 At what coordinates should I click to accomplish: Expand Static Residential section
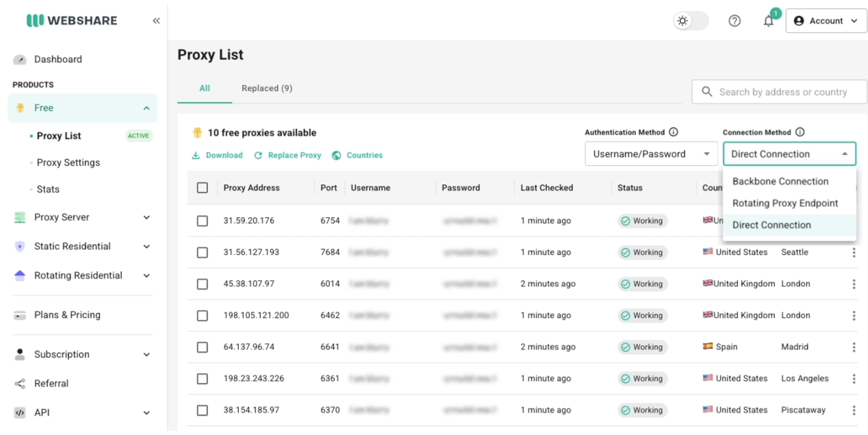[x=83, y=246]
